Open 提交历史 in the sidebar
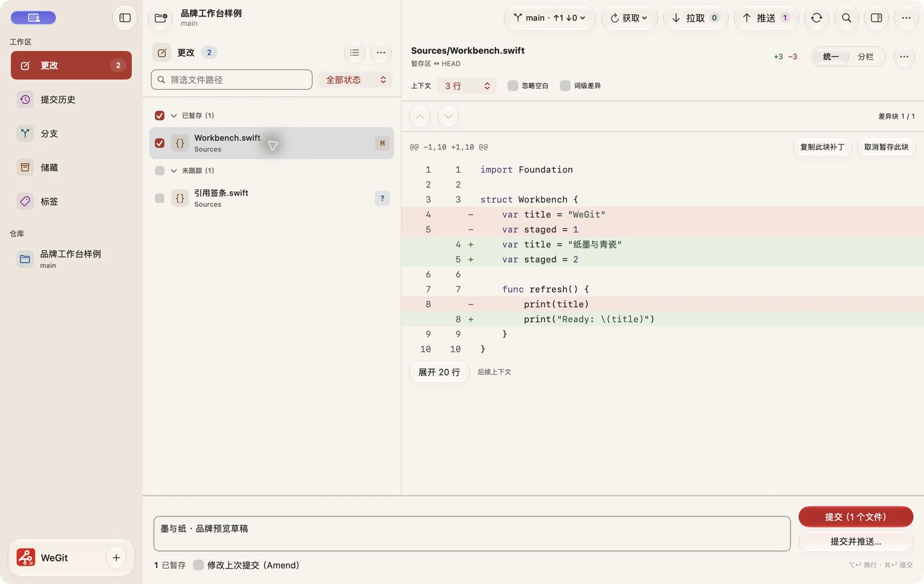The image size is (924, 584). tap(71, 100)
